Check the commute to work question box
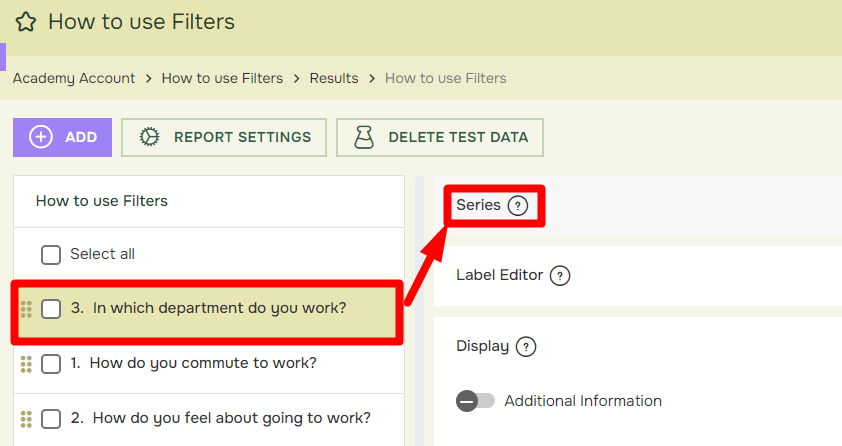Image resolution: width=842 pixels, height=446 pixels. point(51,364)
